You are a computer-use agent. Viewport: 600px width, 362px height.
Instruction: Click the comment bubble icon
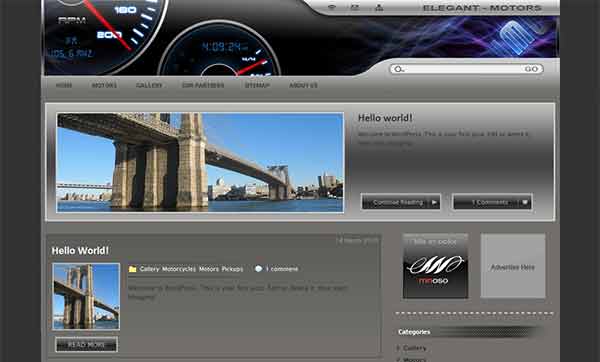(x=258, y=269)
